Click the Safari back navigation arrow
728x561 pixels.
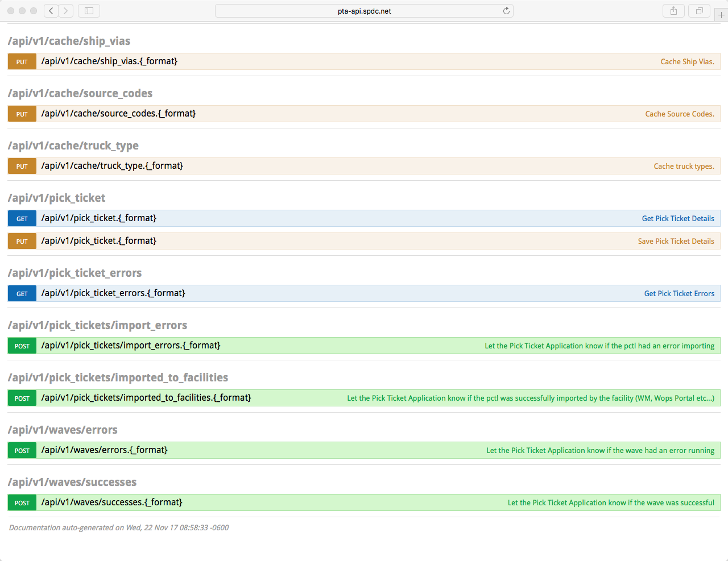(51, 11)
